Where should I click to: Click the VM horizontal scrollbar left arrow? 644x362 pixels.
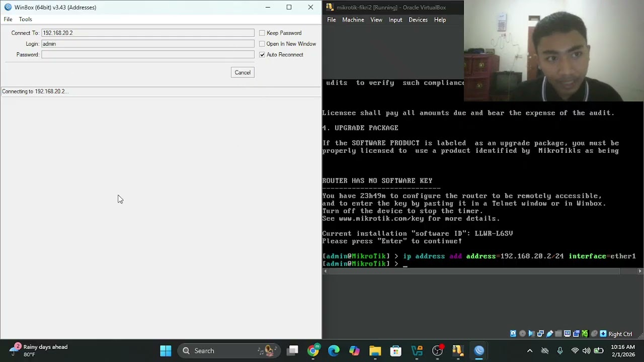tap(326, 271)
